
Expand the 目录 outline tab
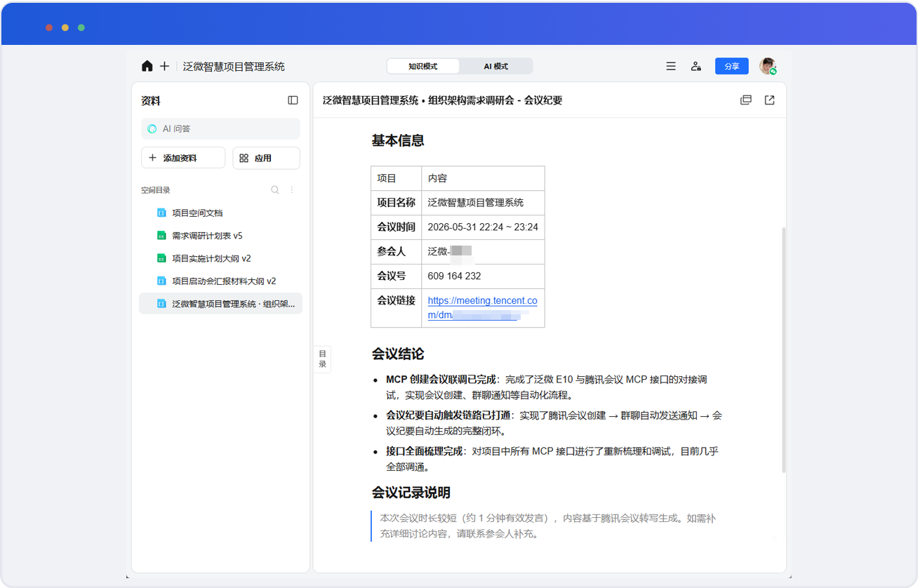(x=322, y=359)
